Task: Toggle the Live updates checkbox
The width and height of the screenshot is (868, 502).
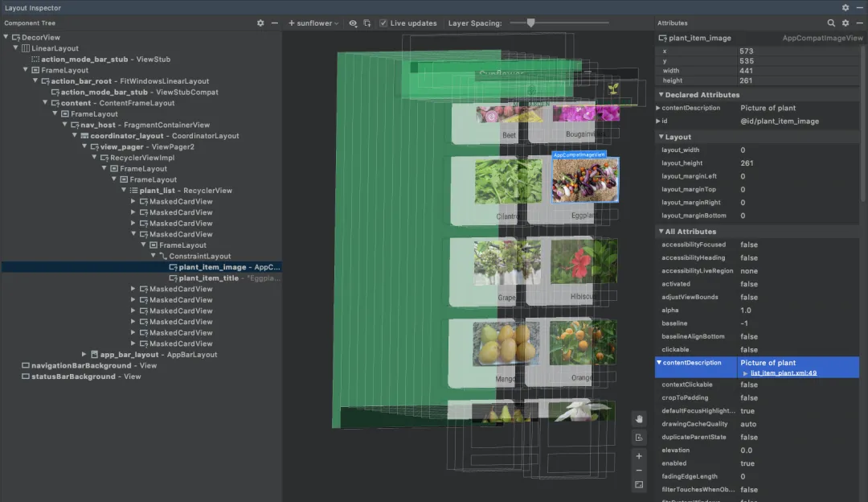Action: (383, 23)
